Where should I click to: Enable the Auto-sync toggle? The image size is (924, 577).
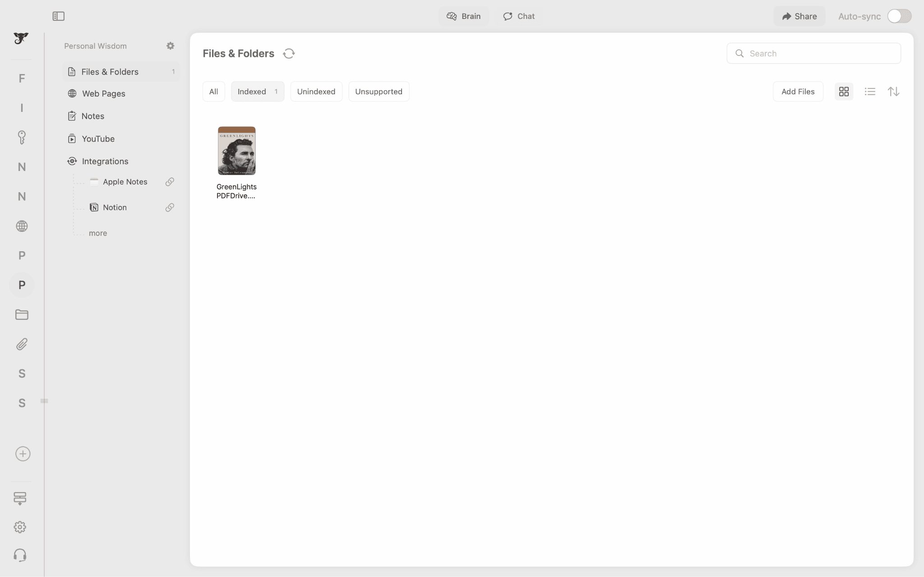(899, 16)
